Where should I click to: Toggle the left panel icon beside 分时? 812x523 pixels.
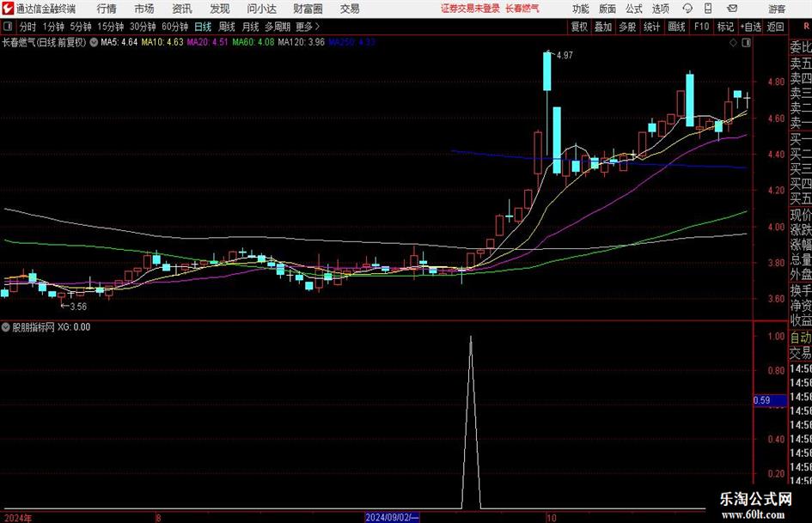tap(8, 27)
